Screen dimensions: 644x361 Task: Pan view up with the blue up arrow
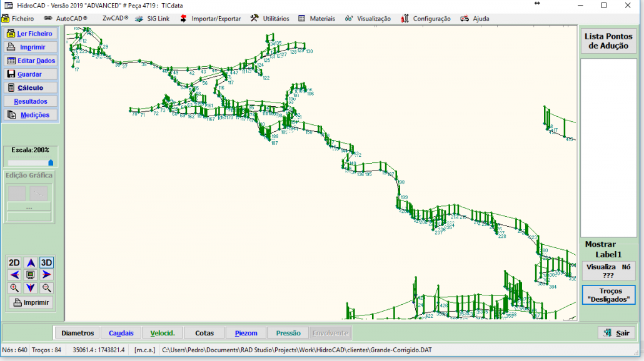31,263
